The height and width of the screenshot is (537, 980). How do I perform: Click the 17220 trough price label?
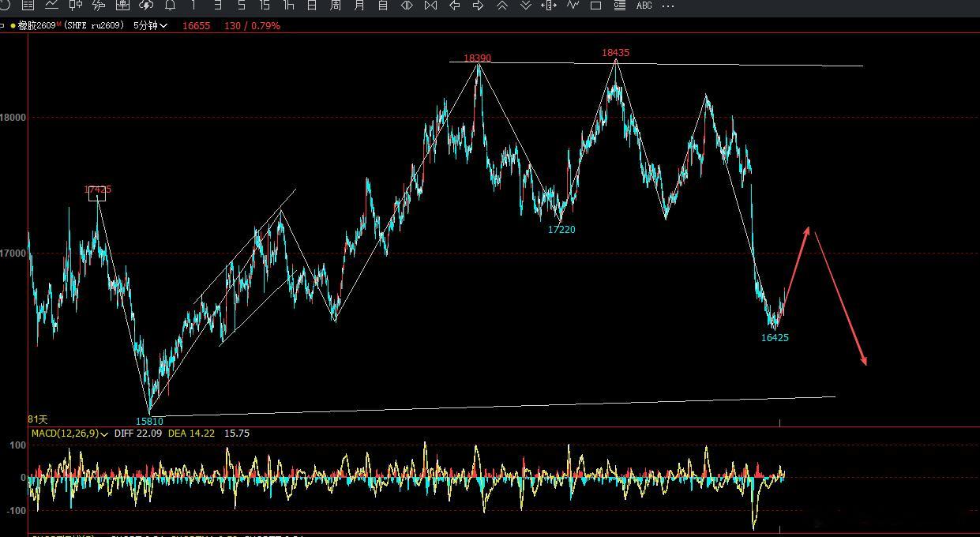point(561,230)
